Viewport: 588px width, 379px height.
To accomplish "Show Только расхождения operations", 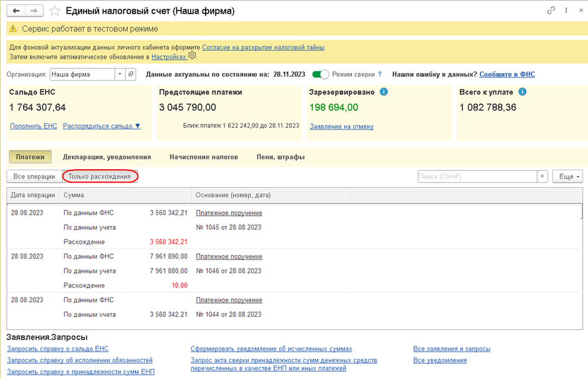I will coord(100,176).
